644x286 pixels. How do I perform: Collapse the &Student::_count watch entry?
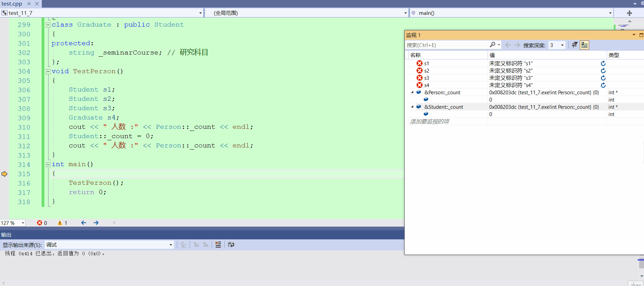coord(412,107)
